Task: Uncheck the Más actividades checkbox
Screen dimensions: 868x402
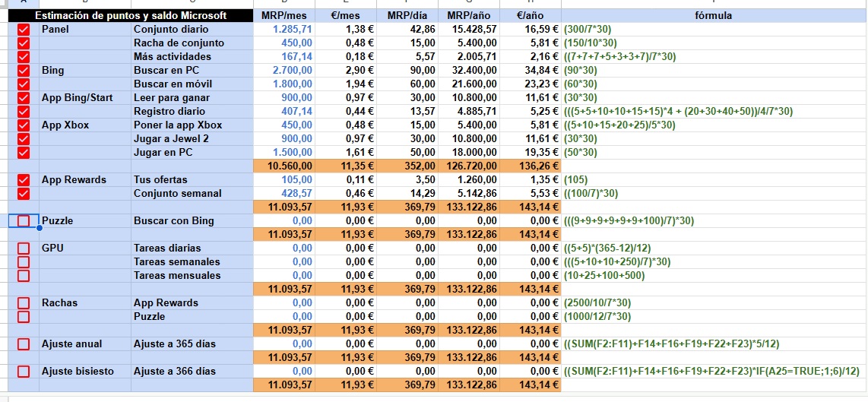Action: [x=24, y=56]
